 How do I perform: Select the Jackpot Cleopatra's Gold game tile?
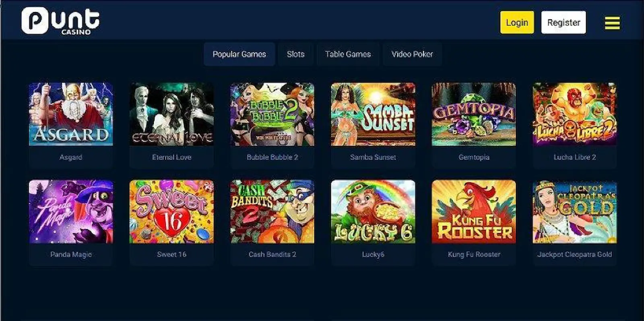tap(574, 211)
